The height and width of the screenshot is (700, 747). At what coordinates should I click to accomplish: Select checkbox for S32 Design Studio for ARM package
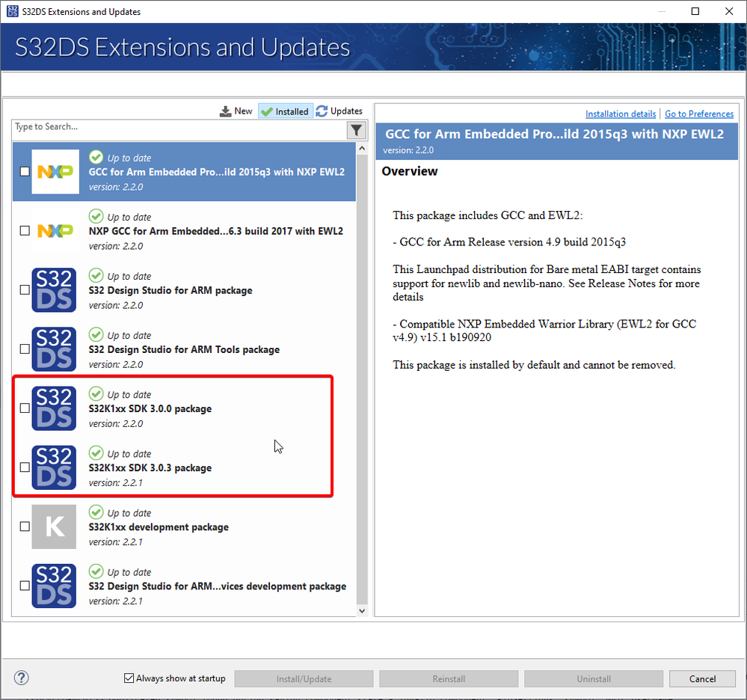[x=25, y=289]
